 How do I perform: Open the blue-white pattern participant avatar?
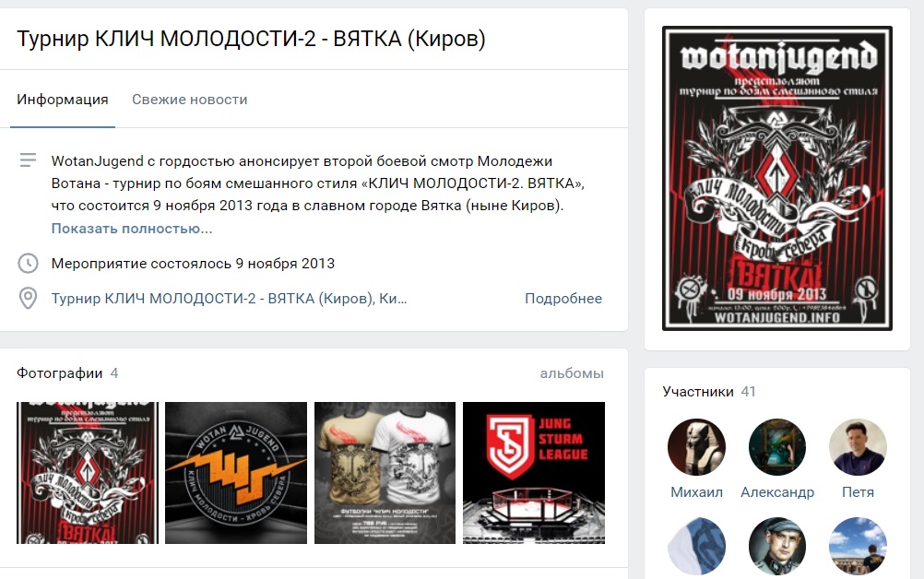pos(696,546)
